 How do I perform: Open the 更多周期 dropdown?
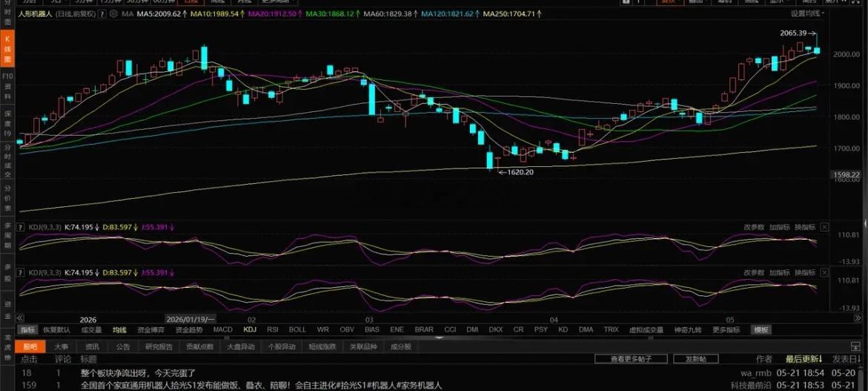click(276, 2)
